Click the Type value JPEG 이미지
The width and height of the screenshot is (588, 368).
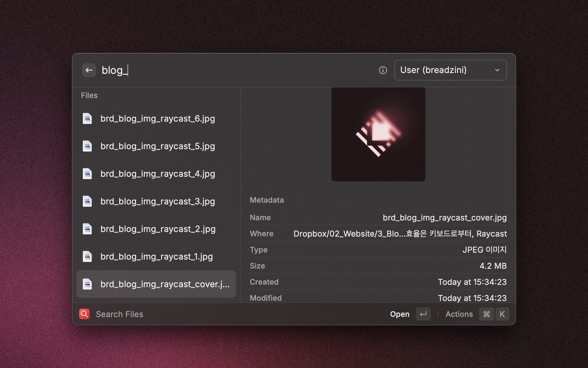coord(485,250)
